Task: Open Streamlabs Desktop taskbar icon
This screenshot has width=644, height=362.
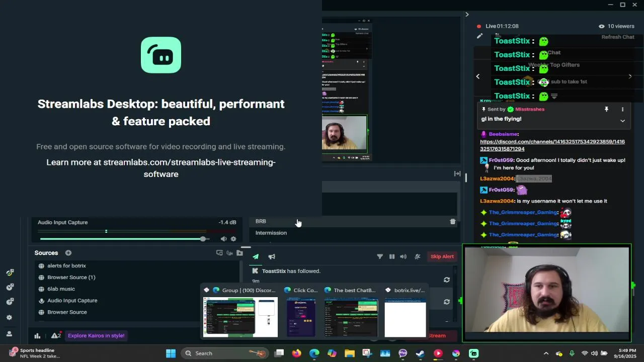Action: click(x=473, y=353)
